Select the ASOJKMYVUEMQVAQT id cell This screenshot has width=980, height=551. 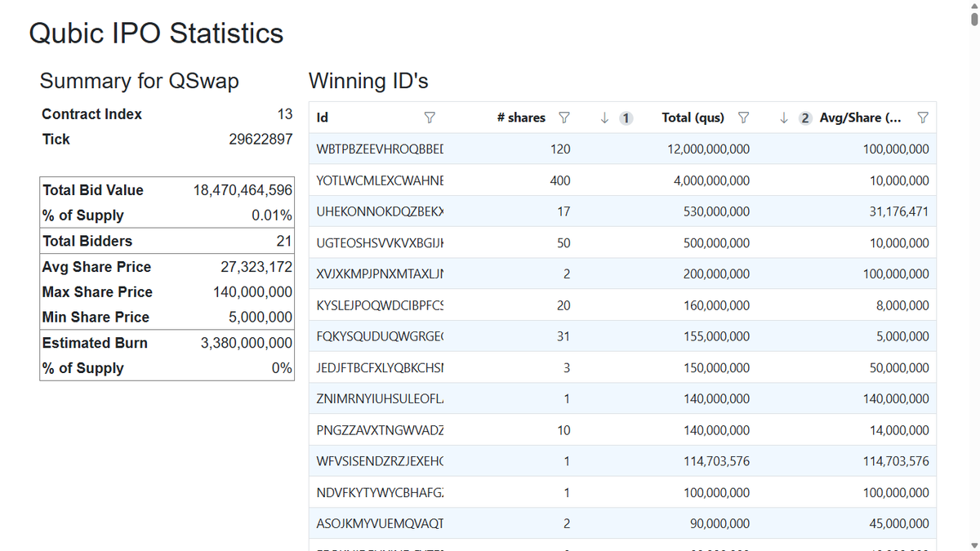click(x=379, y=524)
